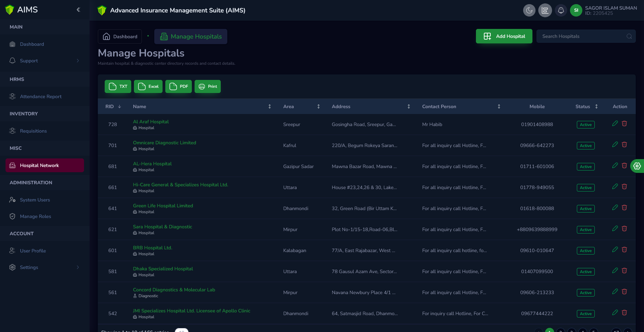Open the layout options icon in the header
Viewport: 644px width, 332px height.
click(545, 10)
